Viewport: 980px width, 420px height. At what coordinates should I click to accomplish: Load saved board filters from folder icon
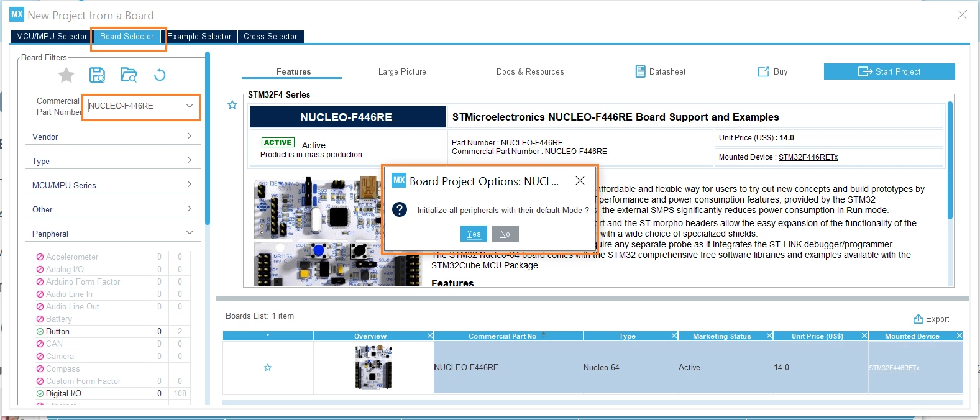129,75
